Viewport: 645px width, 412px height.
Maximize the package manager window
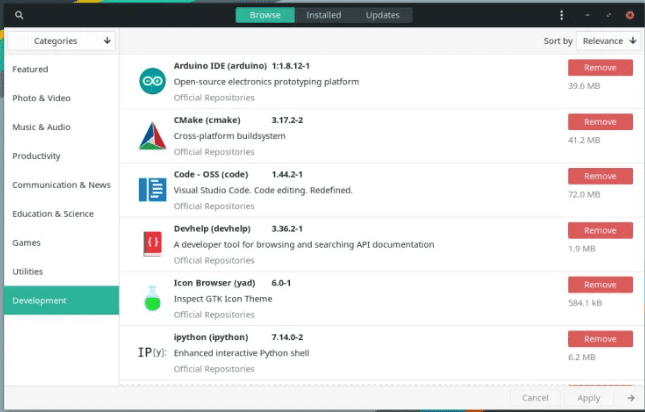608,15
